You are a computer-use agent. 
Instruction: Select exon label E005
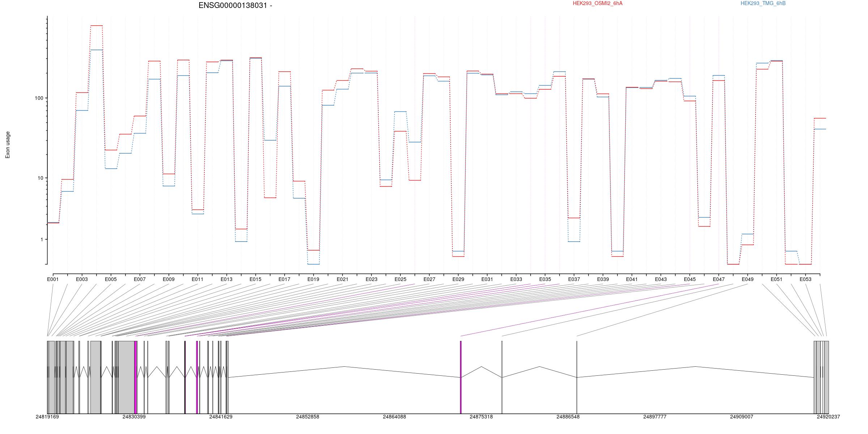[111, 279]
